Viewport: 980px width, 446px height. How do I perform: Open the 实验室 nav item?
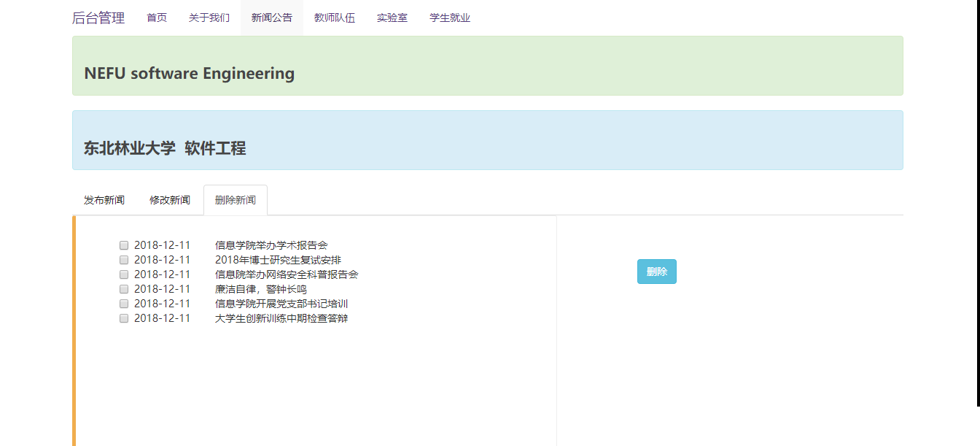(392, 18)
